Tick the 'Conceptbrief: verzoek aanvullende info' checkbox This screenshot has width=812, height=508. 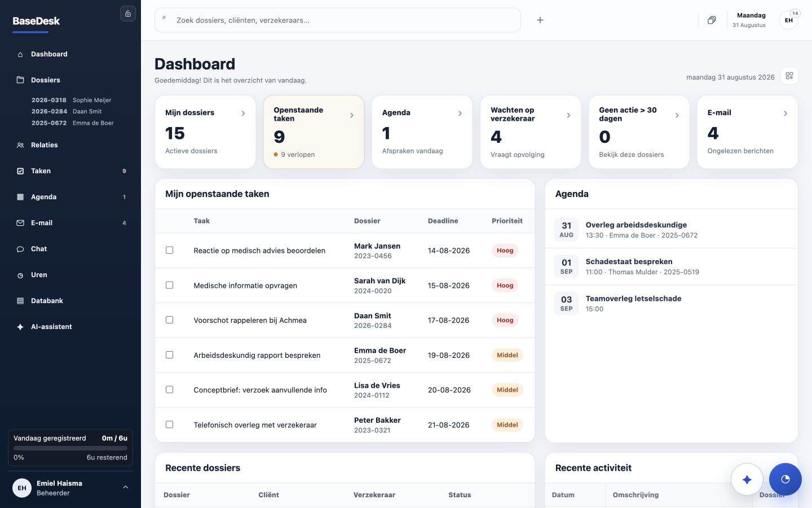pos(169,389)
